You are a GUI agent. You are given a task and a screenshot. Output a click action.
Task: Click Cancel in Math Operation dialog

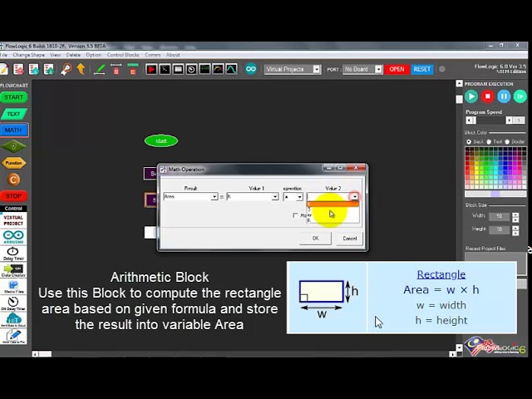(x=349, y=239)
